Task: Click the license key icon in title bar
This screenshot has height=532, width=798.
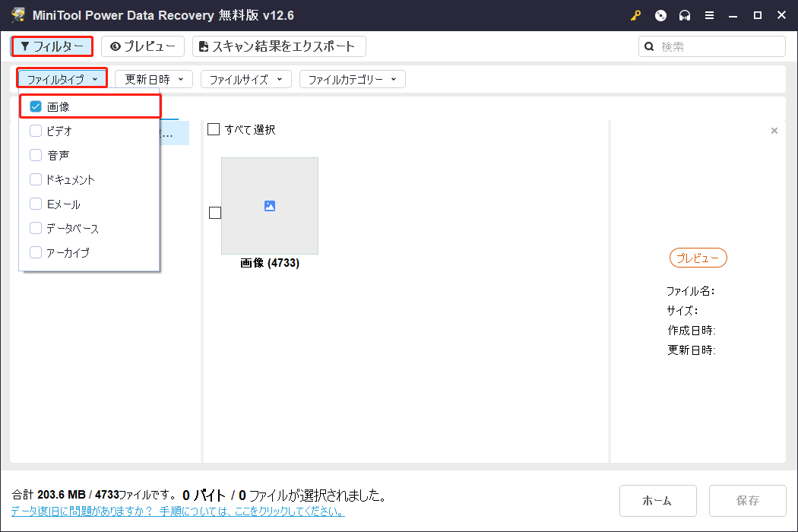Action: (635, 15)
